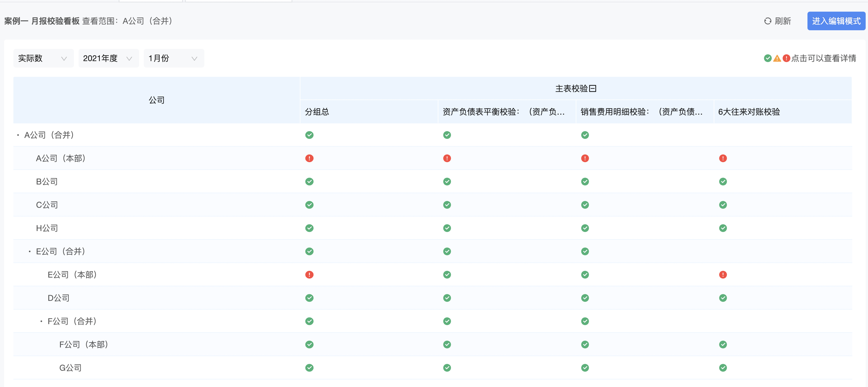Image resolution: width=868 pixels, height=387 pixels.
Task: Open the 2021年度 year dropdown
Action: pyautogui.click(x=109, y=58)
